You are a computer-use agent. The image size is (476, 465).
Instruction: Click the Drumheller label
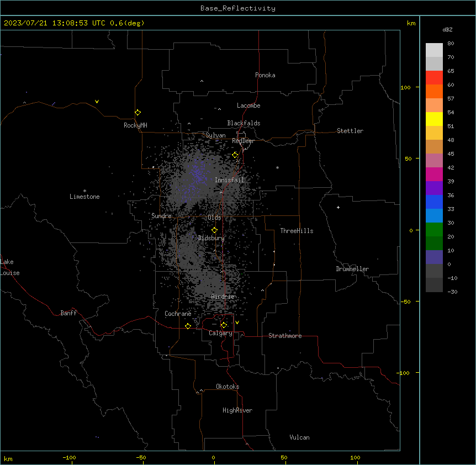[x=352, y=269]
